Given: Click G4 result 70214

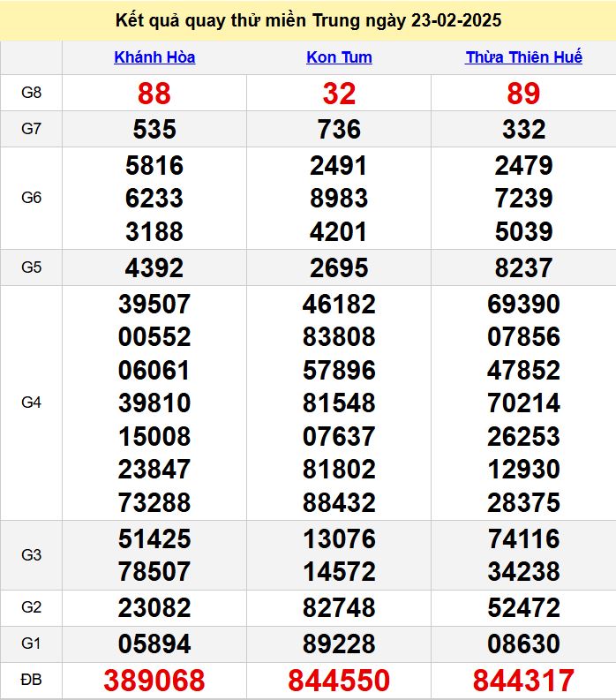Looking at the screenshot, I should click(x=523, y=403).
